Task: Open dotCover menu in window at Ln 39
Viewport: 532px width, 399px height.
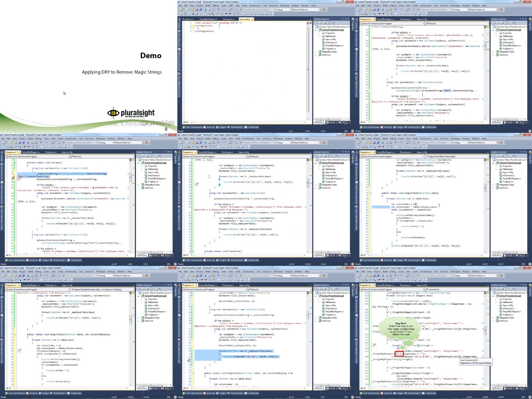Action: 90,138
